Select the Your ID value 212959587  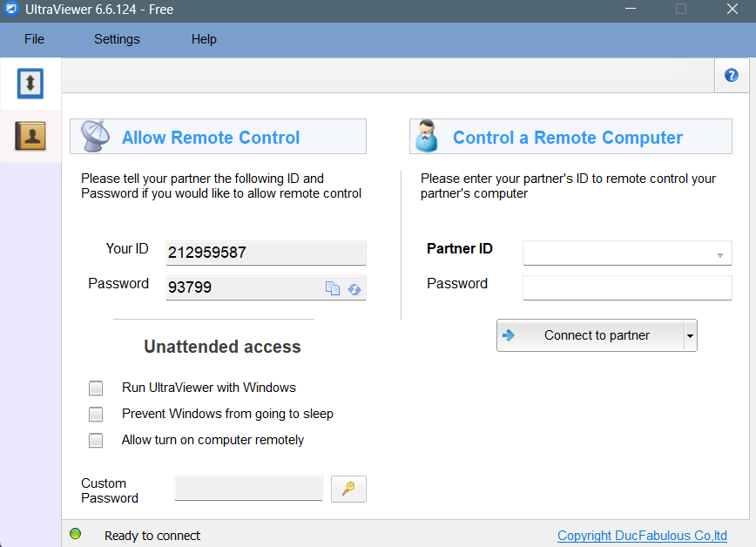(x=206, y=253)
